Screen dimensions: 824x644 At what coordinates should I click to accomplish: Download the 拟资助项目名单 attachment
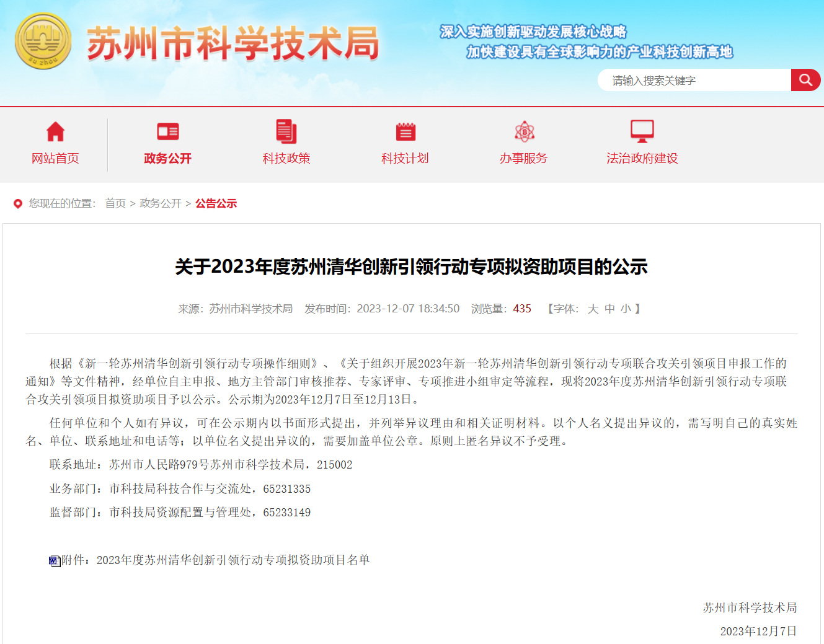[x=233, y=560]
